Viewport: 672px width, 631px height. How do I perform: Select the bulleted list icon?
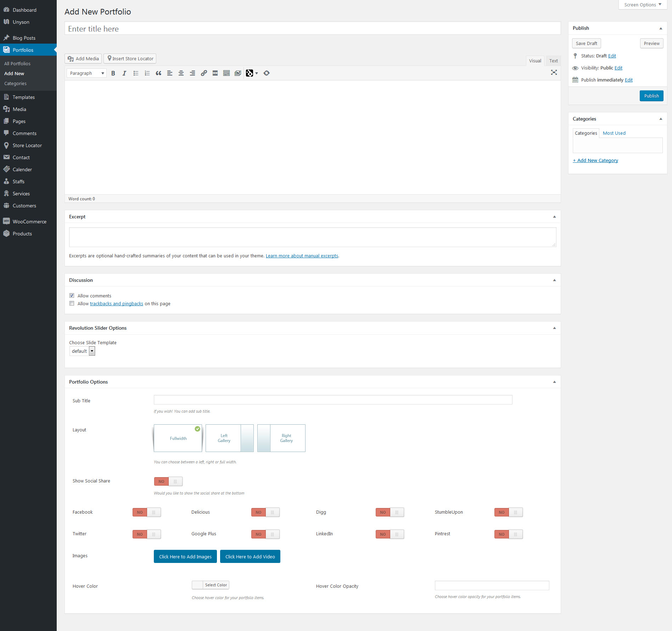(136, 73)
